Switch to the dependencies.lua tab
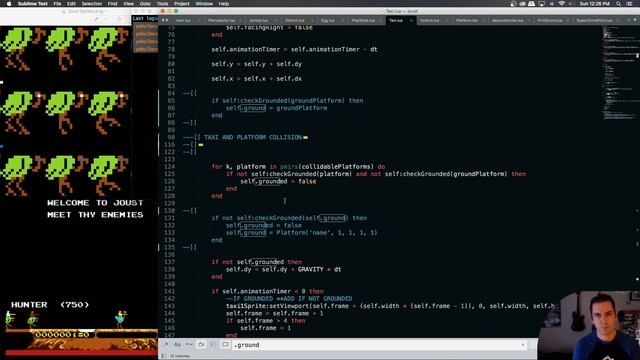The image size is (640, 360). pyautogui.click(x=508, y=20)
